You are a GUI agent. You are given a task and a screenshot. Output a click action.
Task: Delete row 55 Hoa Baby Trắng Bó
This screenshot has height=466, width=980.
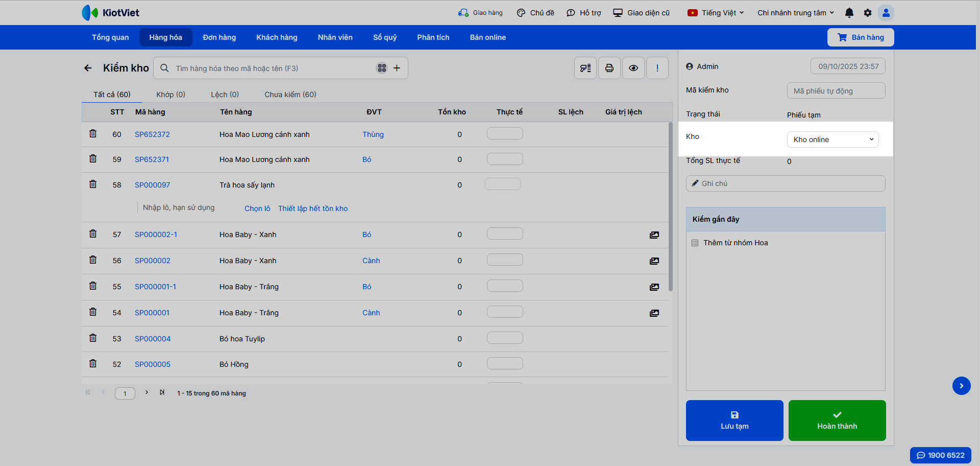(x=93, y=286)
